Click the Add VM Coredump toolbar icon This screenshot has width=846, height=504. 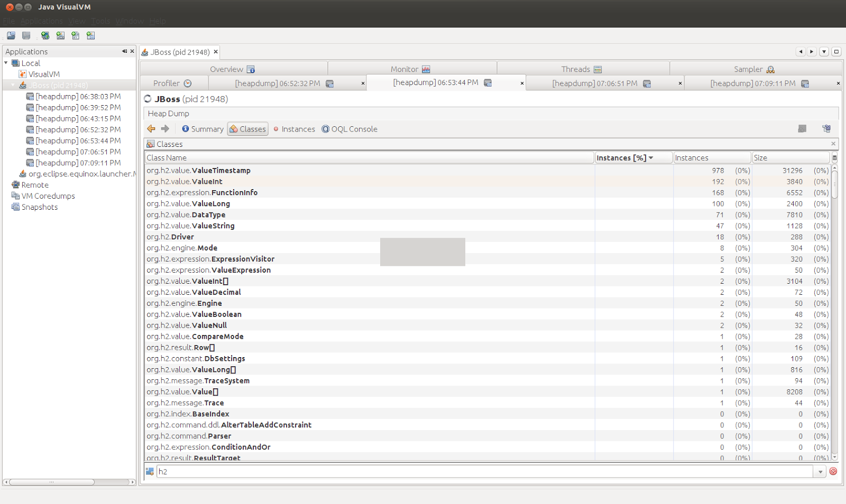pos(76,35)
